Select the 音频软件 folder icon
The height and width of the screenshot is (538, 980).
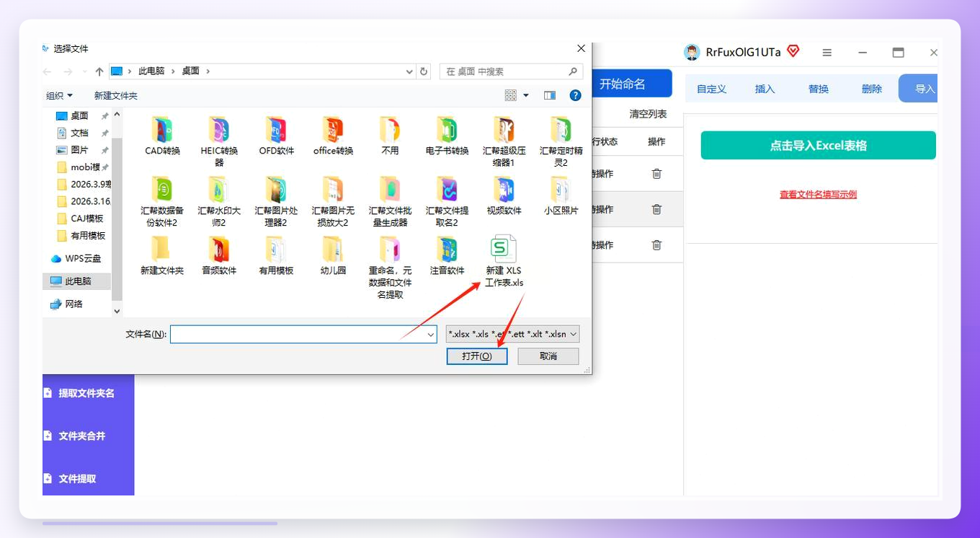[219, 250]
